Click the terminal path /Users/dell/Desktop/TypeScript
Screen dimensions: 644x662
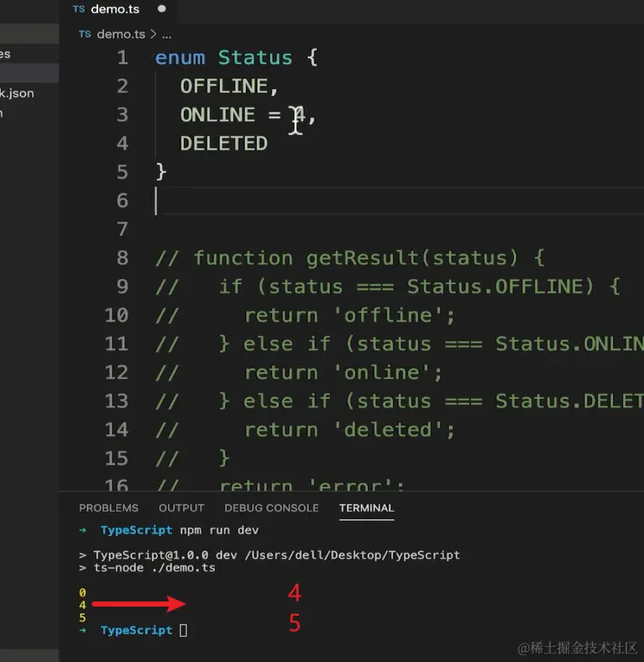point(352,555)
